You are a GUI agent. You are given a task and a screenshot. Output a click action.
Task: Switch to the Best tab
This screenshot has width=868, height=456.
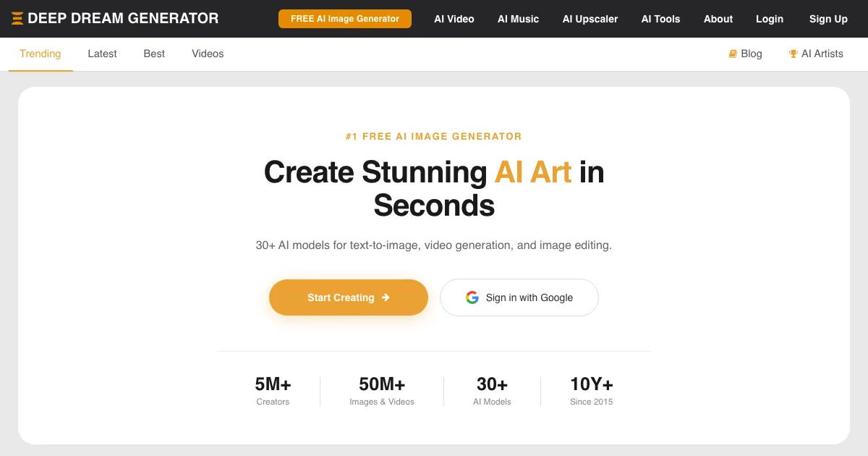click(154, 54)
